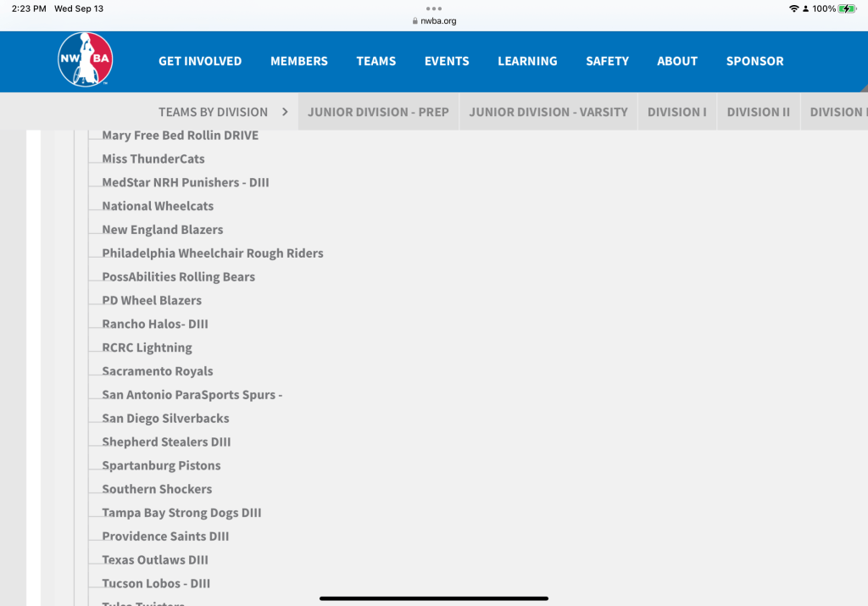Switch to Junior Division - Prep tab

tap(378, 112)
